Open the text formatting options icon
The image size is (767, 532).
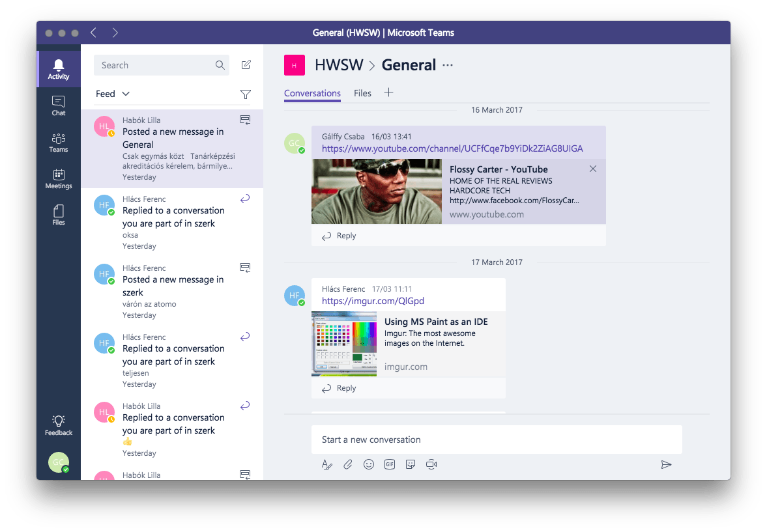(326, 464)
